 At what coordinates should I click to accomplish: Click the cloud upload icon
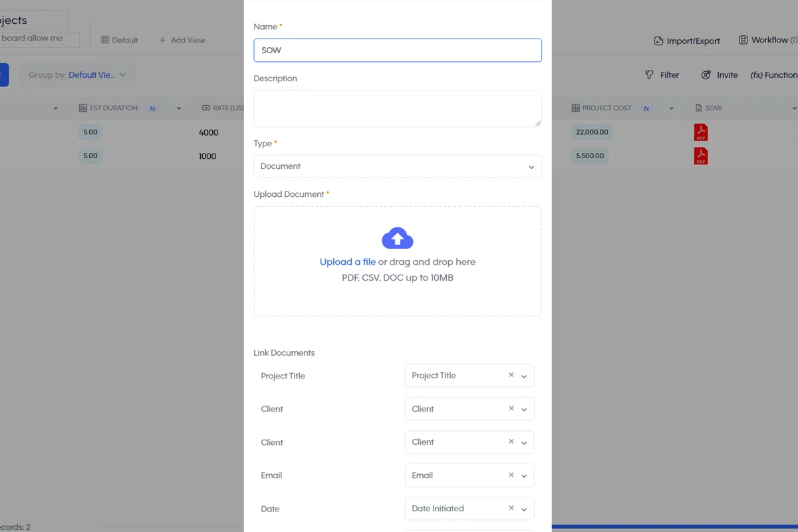398,238
